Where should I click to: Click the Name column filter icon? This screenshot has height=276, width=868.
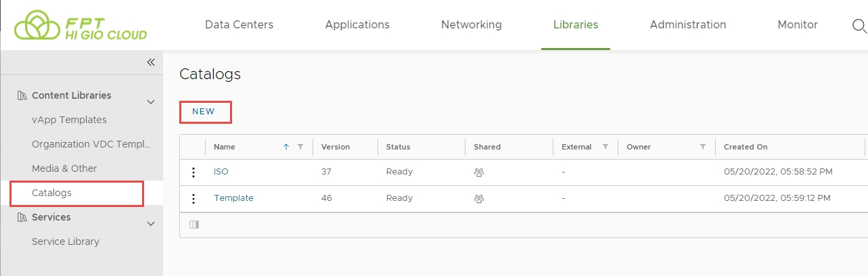[300, 147]
